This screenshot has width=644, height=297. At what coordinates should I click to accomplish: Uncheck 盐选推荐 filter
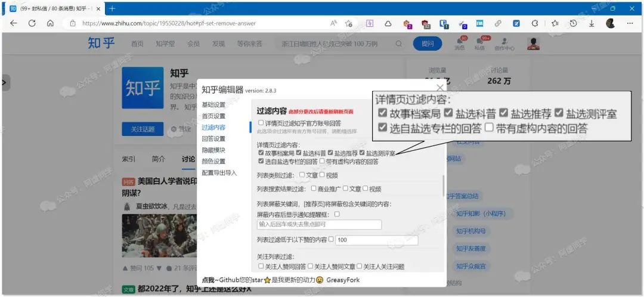pos(330,153)
